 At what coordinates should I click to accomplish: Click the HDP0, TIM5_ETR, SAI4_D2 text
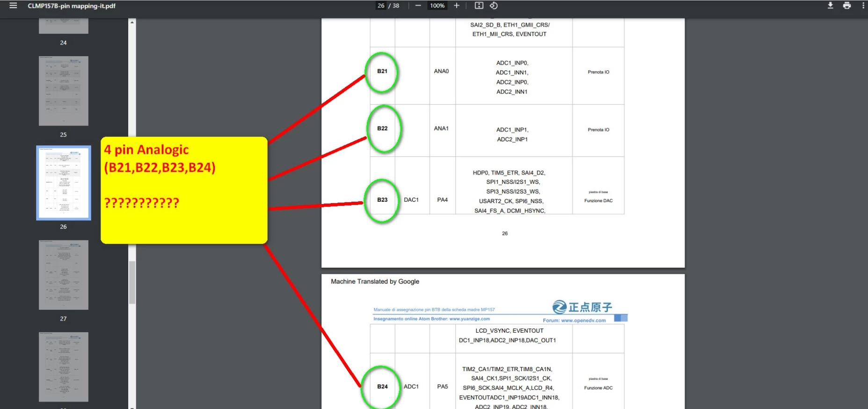tap(509, 173)
